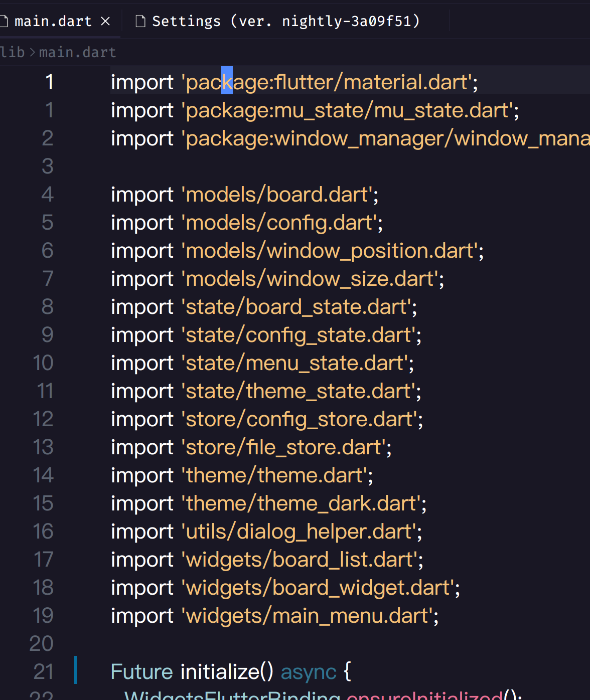Click "main.dart" in the breadcrumb path
Viewport: 590px width, 700px height.
[77, 52]
